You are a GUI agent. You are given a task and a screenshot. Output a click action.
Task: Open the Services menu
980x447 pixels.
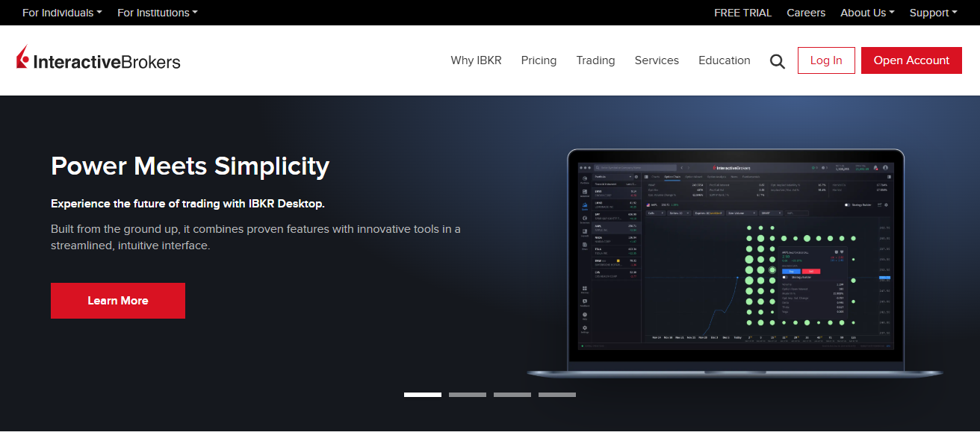pos(657,60)
